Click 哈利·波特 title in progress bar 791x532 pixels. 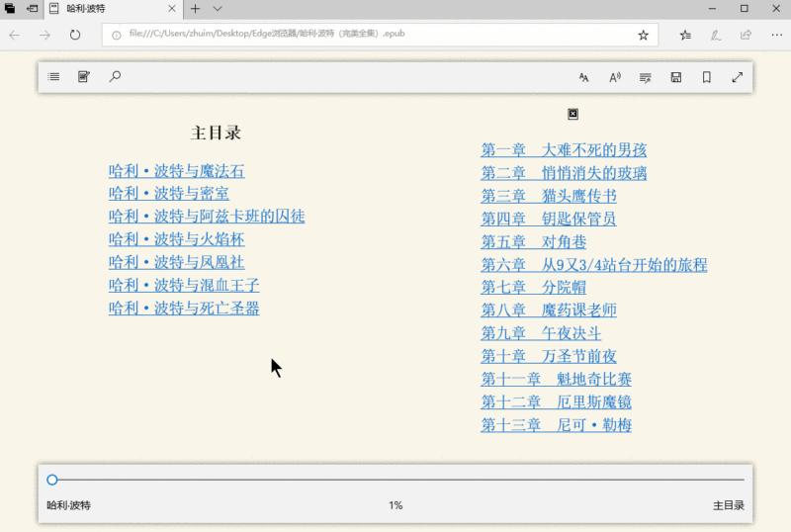[68, 505]
